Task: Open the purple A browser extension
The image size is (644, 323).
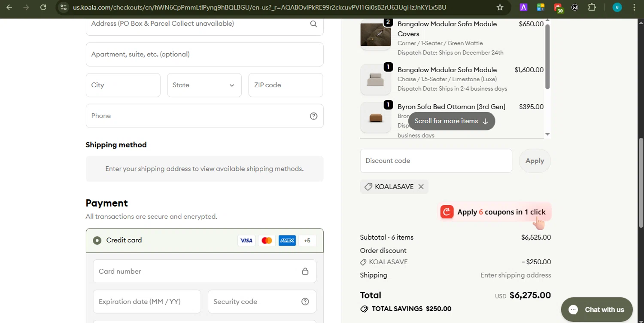Action: click(523, 7)
